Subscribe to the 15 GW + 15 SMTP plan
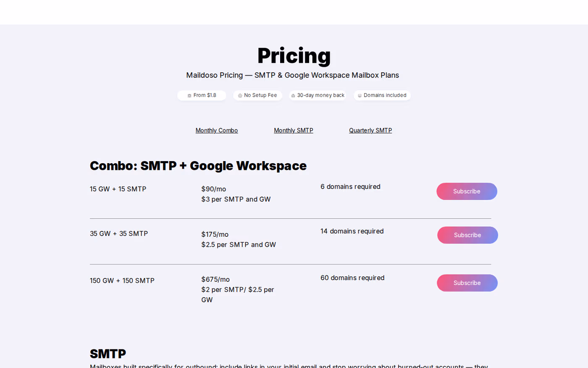 pyautogui.click(x=467, y=191)
